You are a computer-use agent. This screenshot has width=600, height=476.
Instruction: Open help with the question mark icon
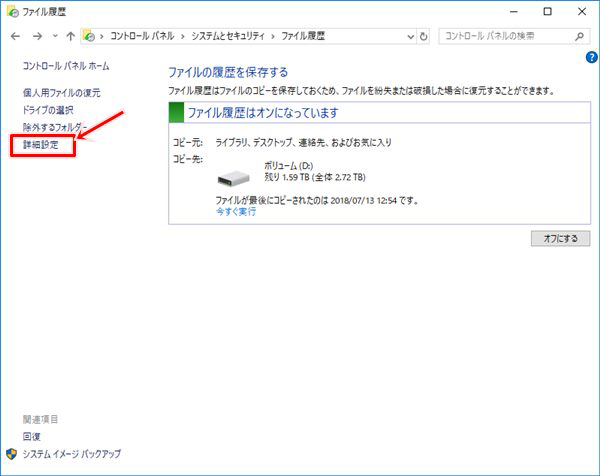click(591, 57)
